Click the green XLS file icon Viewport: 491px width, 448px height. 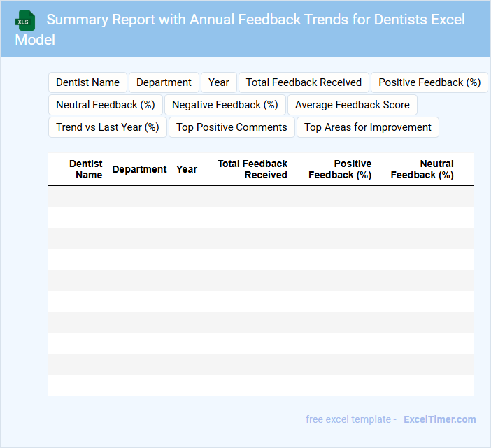[x=24, y=20]
